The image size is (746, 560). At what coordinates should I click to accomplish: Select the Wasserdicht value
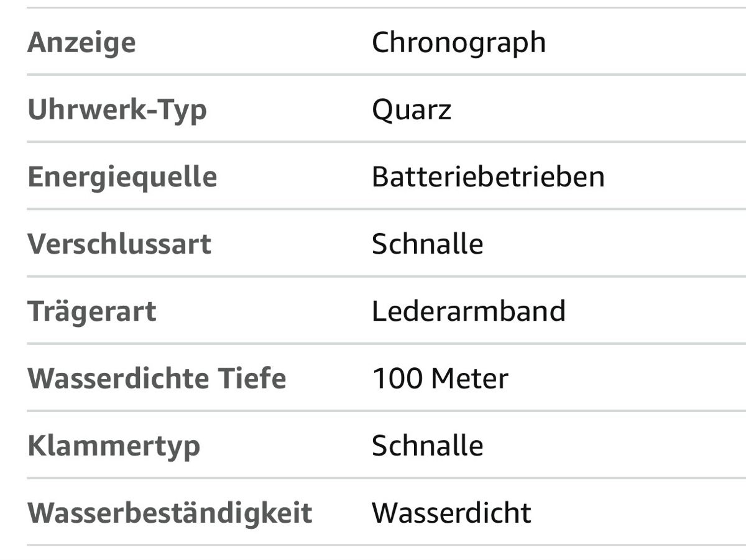[x=451, y=513]
